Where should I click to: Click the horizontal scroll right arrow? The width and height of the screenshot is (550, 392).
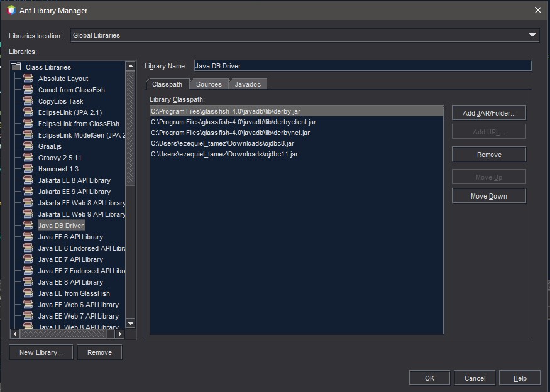click(120, 334)
